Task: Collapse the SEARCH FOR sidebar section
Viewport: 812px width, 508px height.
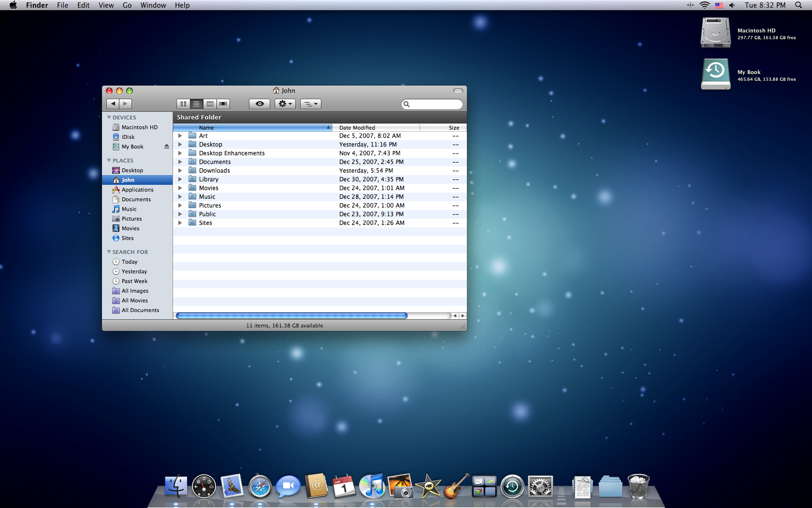Action: coord(109,252)
